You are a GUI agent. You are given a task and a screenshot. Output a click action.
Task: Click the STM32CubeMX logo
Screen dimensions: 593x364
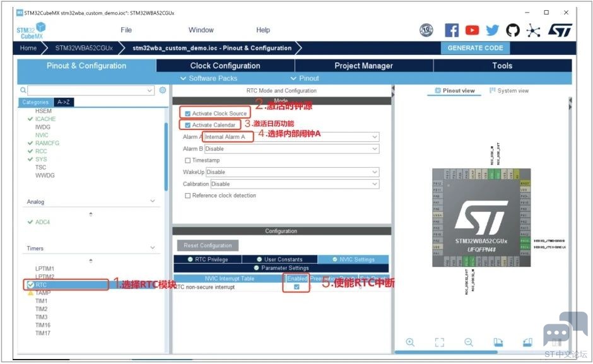(31, 30)
